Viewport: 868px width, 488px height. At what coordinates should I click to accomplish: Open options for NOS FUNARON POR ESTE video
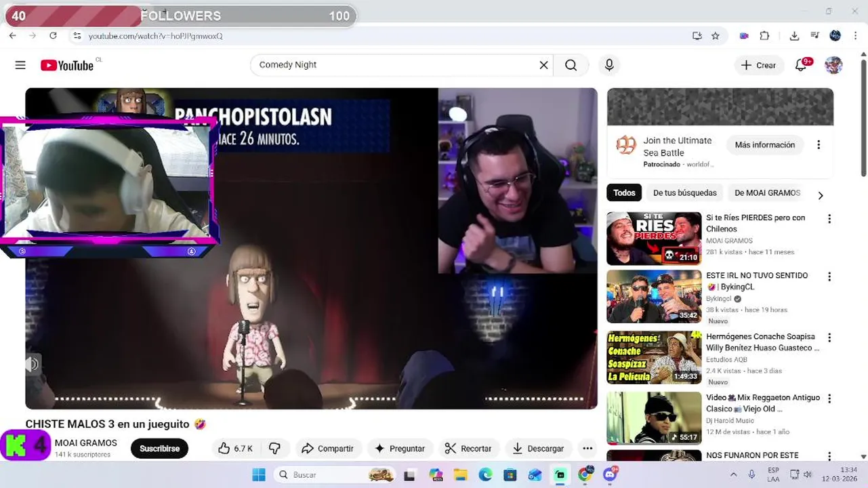click(x=829, y=456)
